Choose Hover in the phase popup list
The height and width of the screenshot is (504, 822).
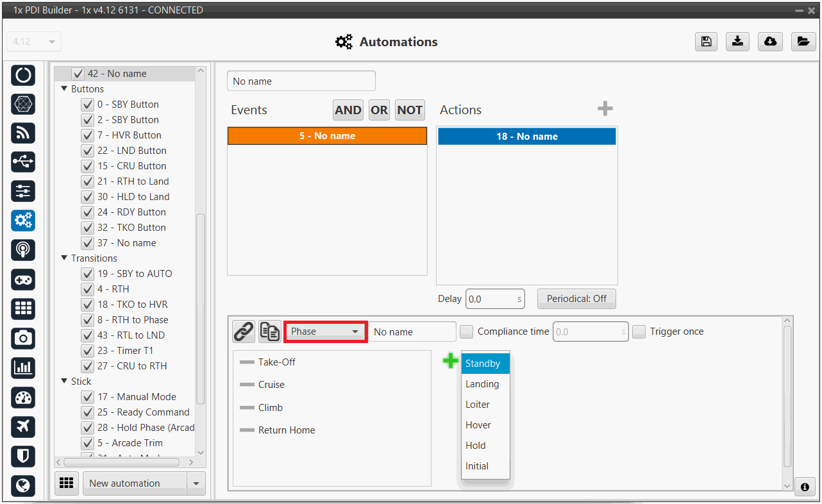(478, 425)
